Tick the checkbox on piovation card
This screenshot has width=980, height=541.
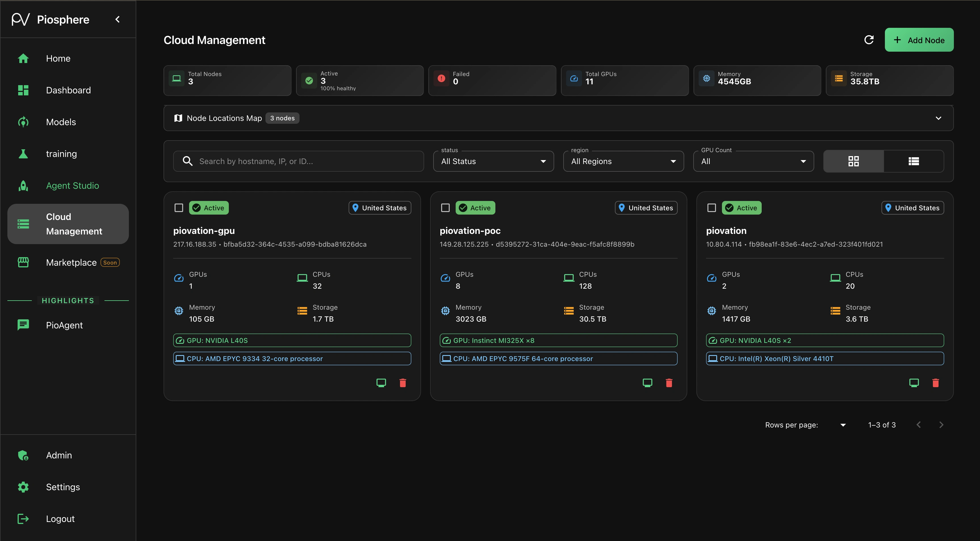[x=711, y=208]
